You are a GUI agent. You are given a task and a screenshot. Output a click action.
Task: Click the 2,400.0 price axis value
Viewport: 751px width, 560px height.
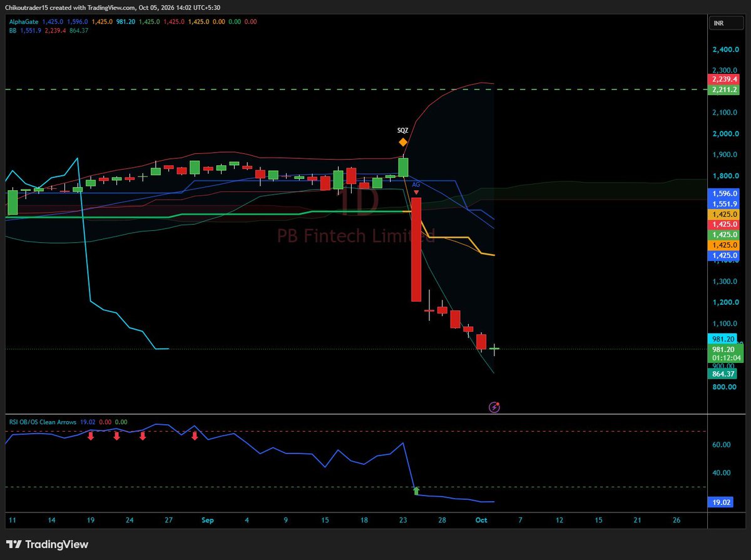(x=726, y=49)
